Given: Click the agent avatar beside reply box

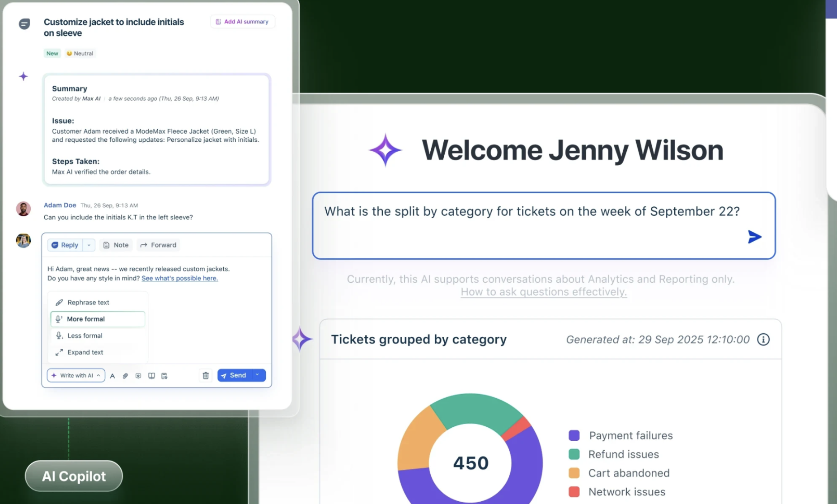Looking at the screenshot, I should (x=24, y=240).
